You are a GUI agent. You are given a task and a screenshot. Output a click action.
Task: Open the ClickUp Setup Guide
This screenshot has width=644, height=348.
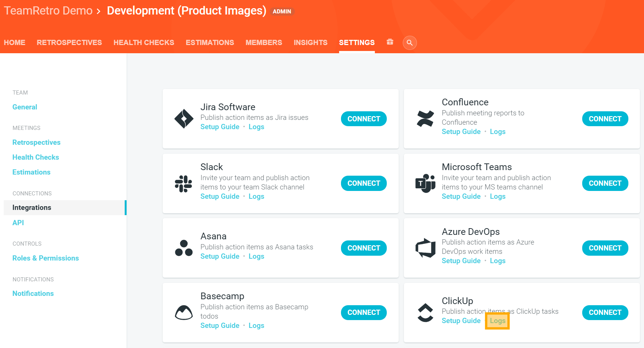461,321
